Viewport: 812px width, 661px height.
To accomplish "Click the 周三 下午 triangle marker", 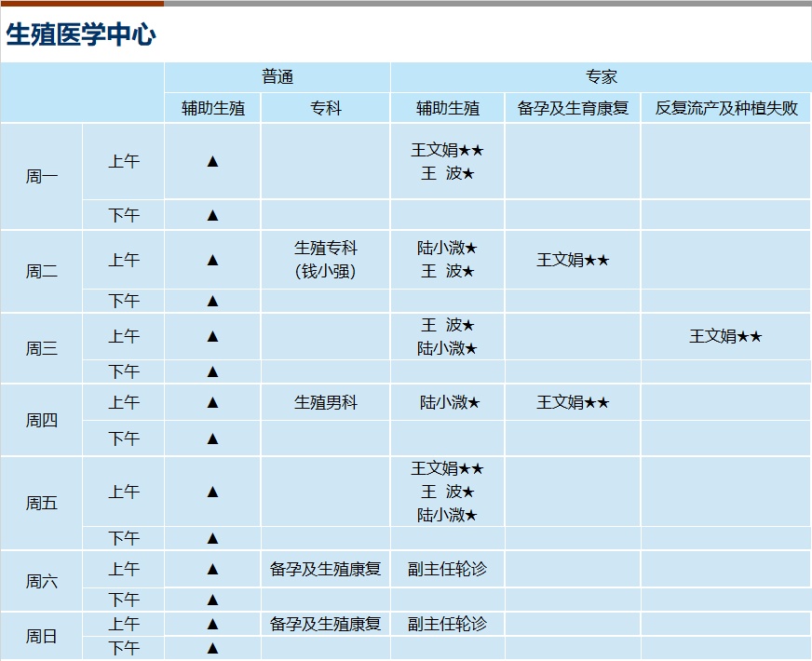I will pos(213,371).
